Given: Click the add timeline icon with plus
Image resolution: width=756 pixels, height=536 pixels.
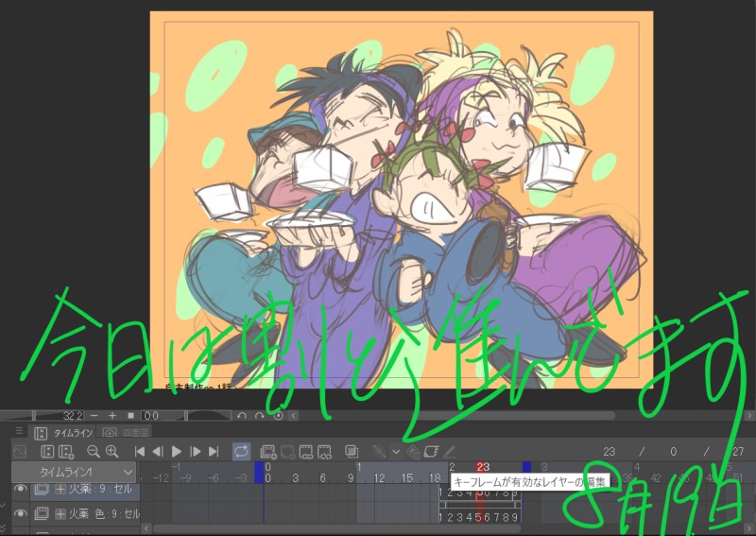Looking at the screenshot, I should pos(66,452).
